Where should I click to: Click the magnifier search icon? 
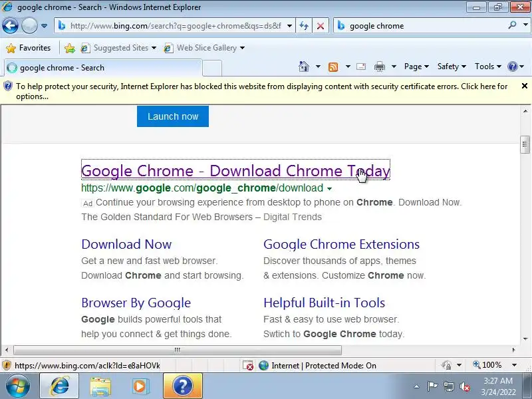[512, 25]
